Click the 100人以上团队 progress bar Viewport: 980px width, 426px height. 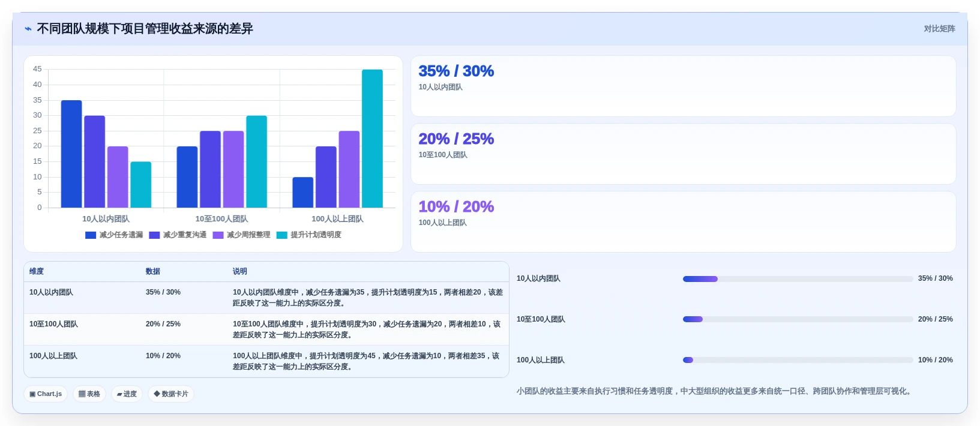tap(798, 360)
